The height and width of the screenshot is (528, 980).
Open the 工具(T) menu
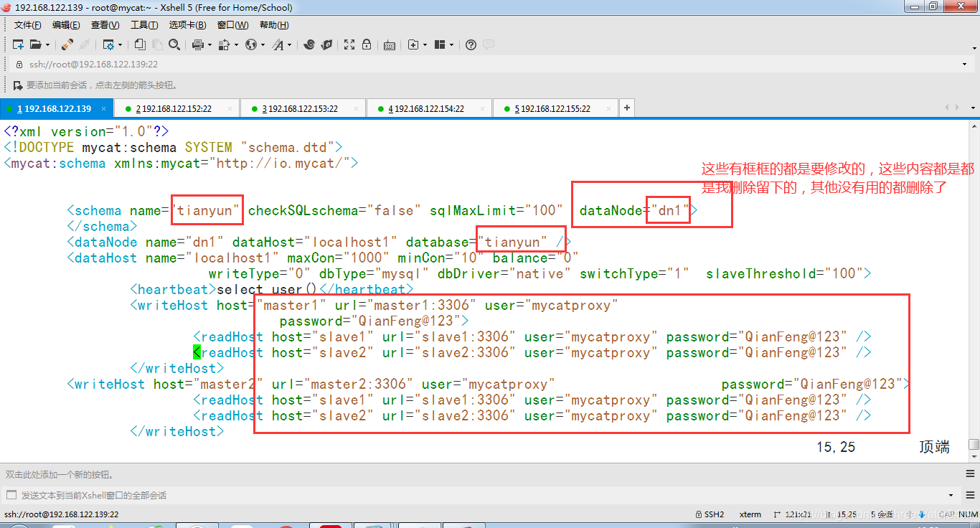point(144,25)
